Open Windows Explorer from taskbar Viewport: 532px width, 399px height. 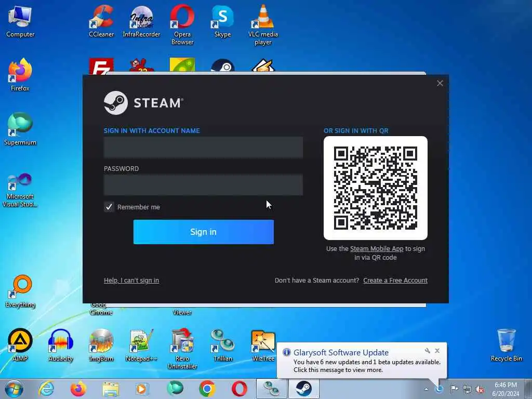pyautogui.click(x=111, y=389)
